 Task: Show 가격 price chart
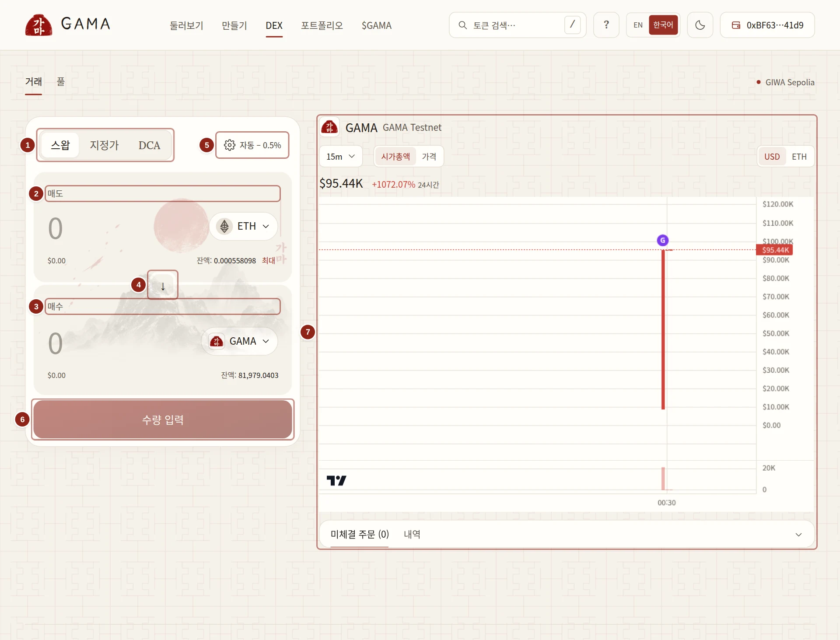coord(429,157)
